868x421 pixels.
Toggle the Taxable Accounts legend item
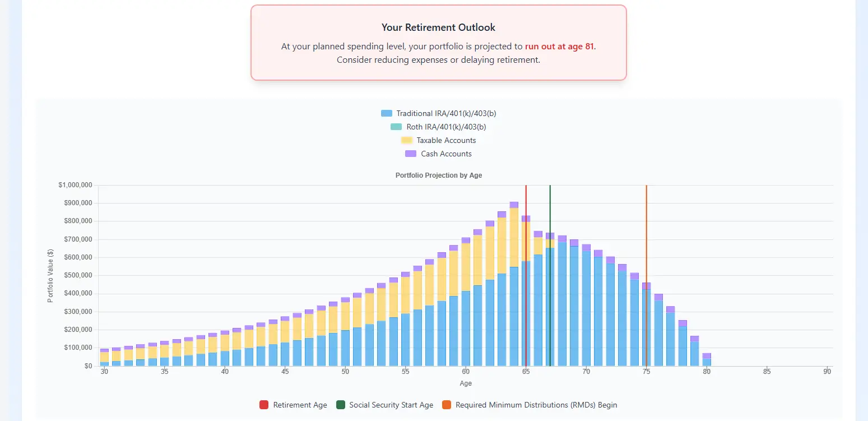click(438, 140)
